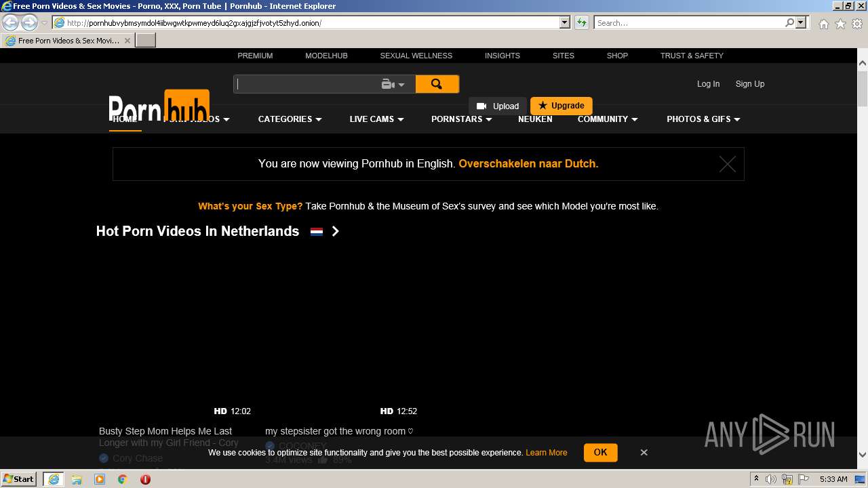Click the site search input field
Viewport: 868px width, 488px height.
point(307,84)
